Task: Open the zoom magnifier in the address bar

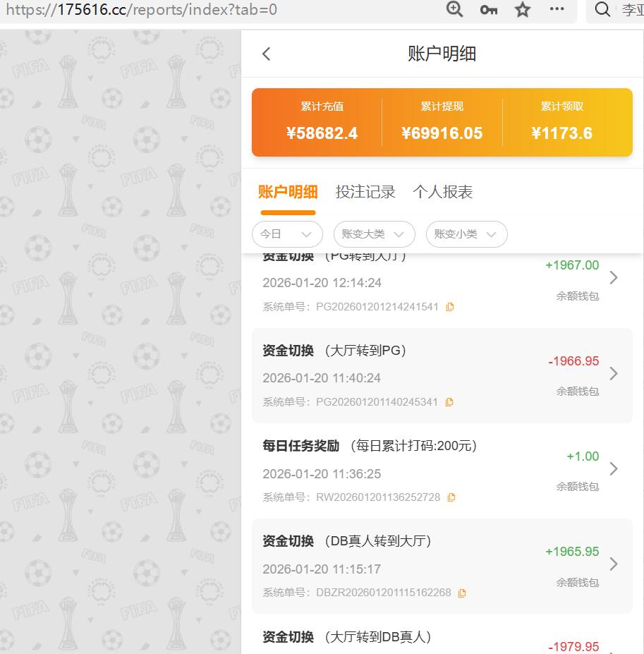Action: tap(454, 10)
